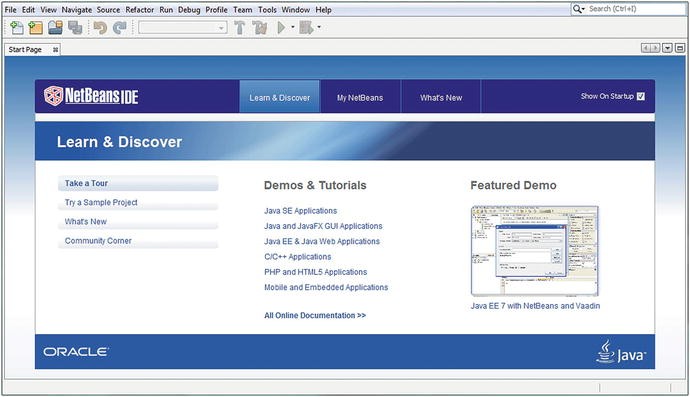690x397 pixels.
Task: Click the Debug Project icon
Action: coord(306,28)
